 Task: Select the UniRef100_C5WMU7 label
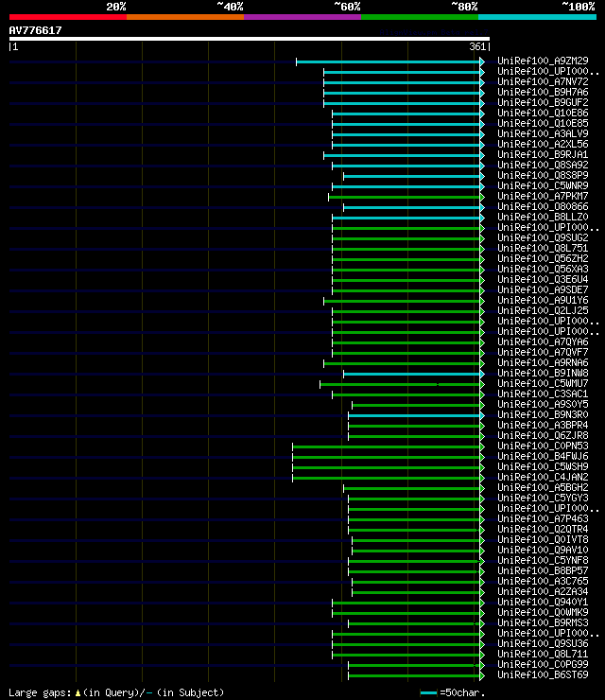point(543,383)
